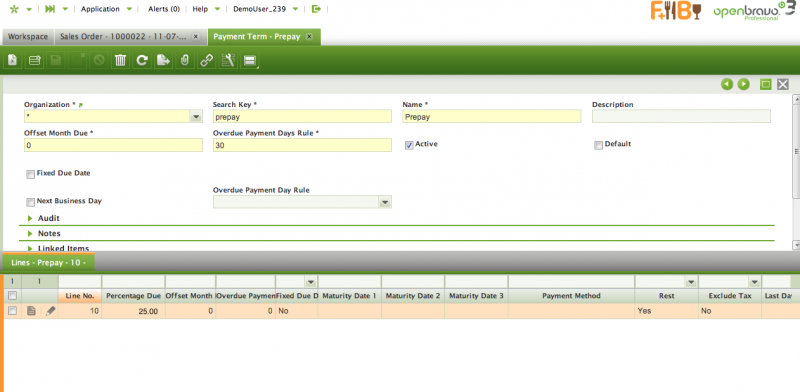Sort by Exclude Tax column header
Image resolution: width=800 pixels, height=392 pixels.
(x=730, y=296)
